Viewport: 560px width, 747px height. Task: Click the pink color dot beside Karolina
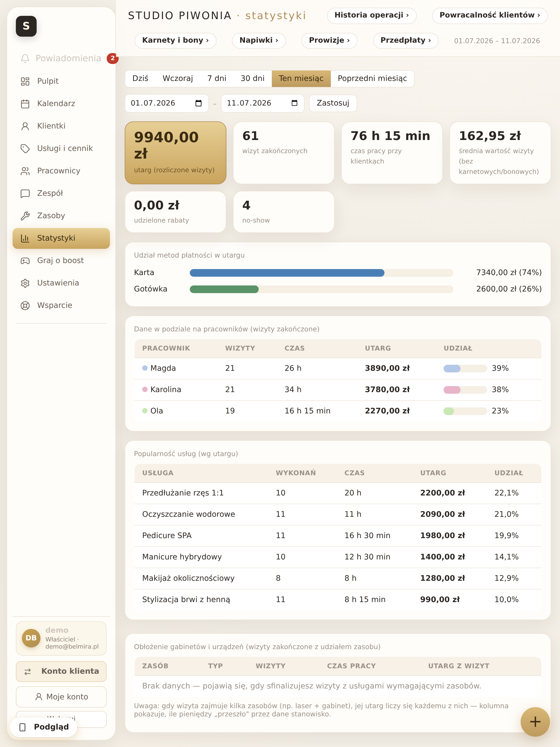point(145,389)
